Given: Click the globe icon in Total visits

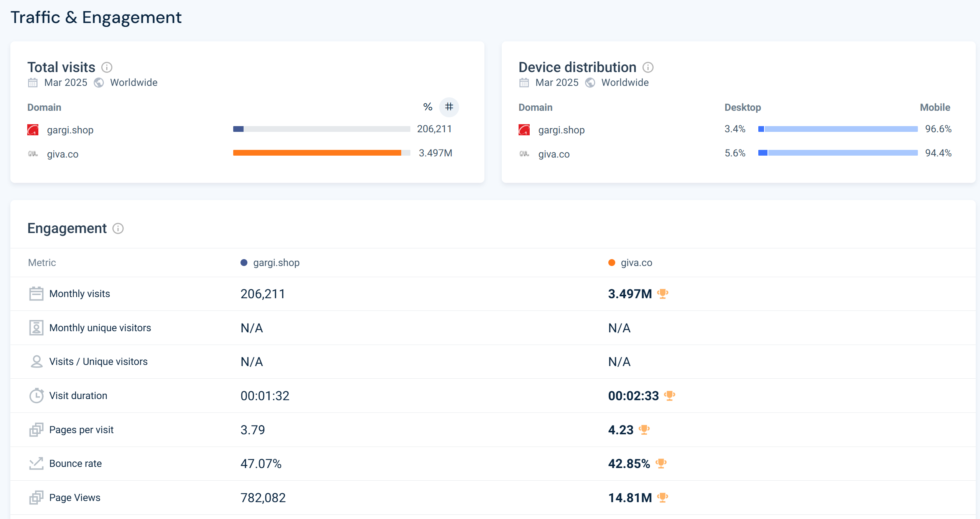Looking at the screenshot, I should click(99, 83).
